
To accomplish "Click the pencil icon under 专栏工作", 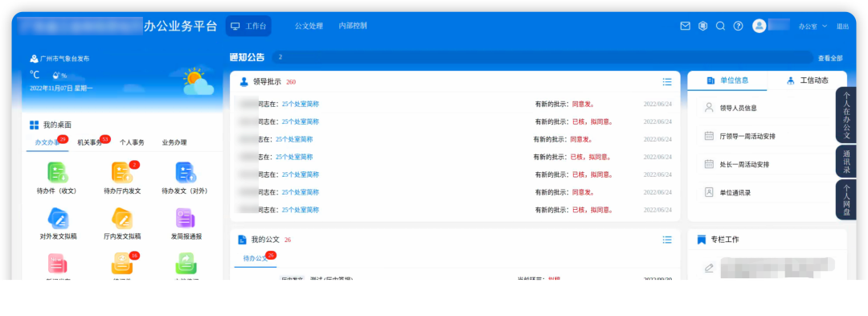I will [x=709, y=268].
